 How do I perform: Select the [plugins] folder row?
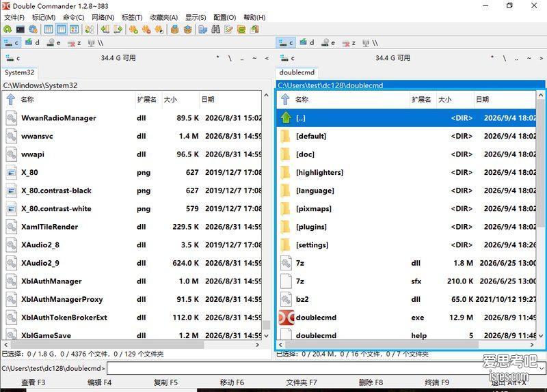pos(406,227)
